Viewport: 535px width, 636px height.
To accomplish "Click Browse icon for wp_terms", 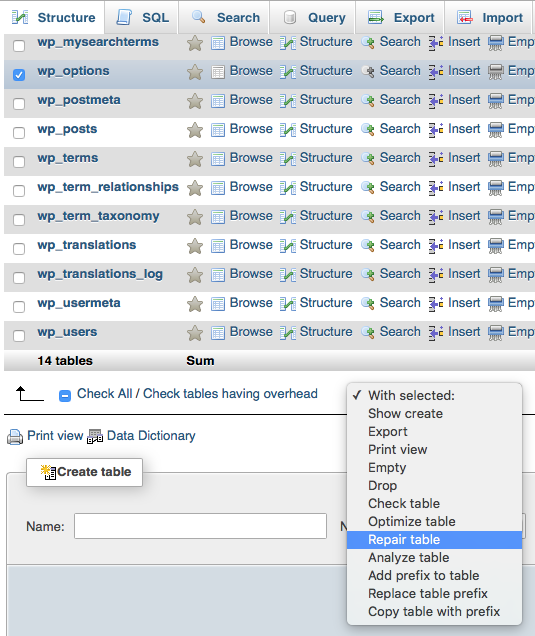I will coord(218,159).
